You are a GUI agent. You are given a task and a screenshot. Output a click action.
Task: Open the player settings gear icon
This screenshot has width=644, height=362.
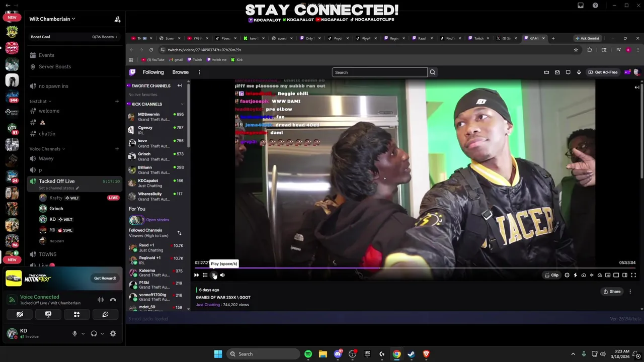click(x=567, y=275)
